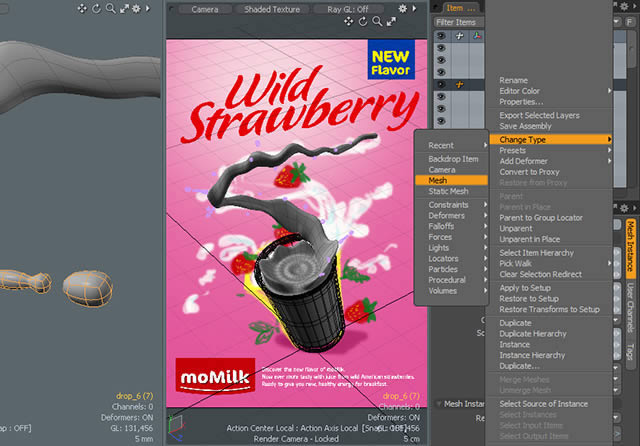
Task: Choose Convert to Proxy
Action: coord(550,172)
